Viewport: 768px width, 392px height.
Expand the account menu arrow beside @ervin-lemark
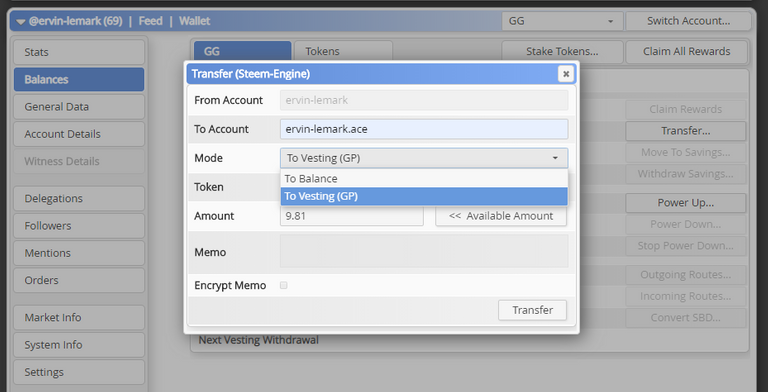20,22
